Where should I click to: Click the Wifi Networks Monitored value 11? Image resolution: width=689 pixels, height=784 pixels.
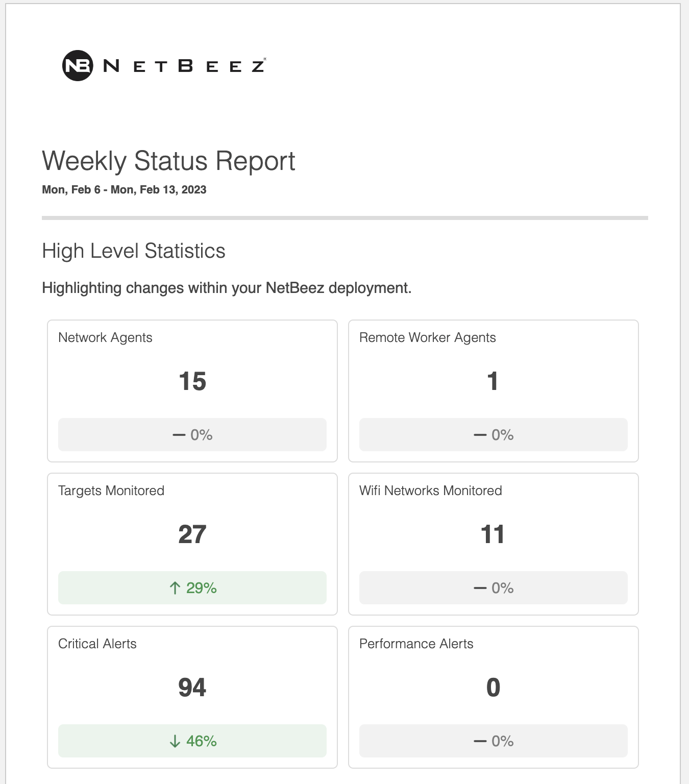point(493,534)
